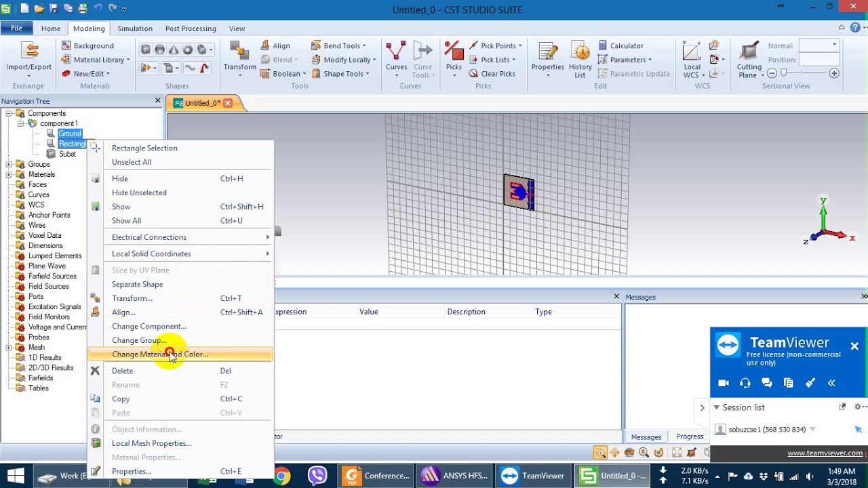The width and height of the screenshot is (868, 488).
Task: Open the File menu button
Action: (x=17, y=28)
